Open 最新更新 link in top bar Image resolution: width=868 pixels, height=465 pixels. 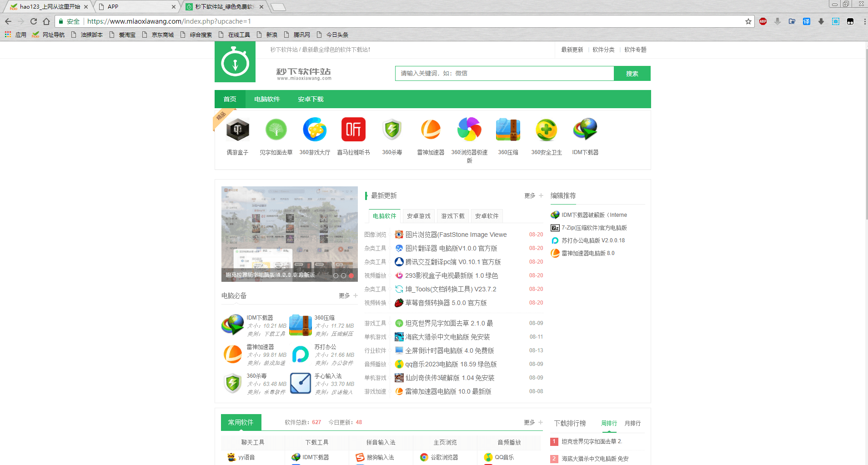point(572,50)
